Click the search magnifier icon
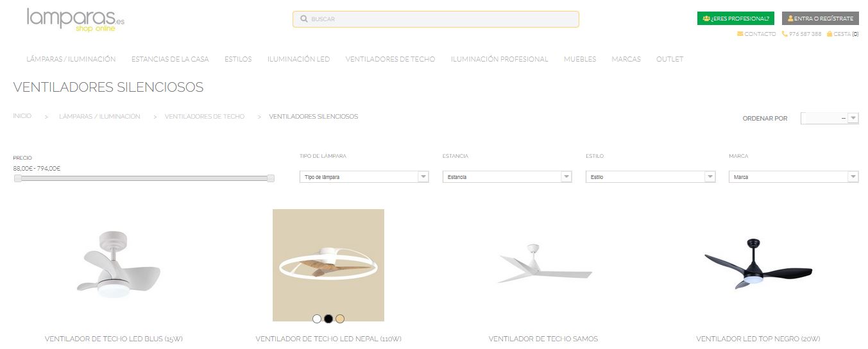Screen dimensions: 868x349 coord(304,19)
